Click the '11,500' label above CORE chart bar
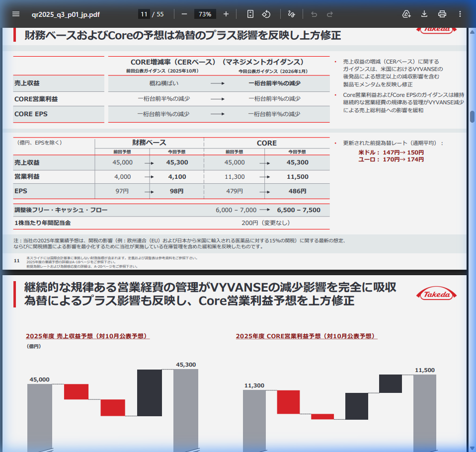The height and width of the screenshot is (452, 476). [x=425, y=370]
